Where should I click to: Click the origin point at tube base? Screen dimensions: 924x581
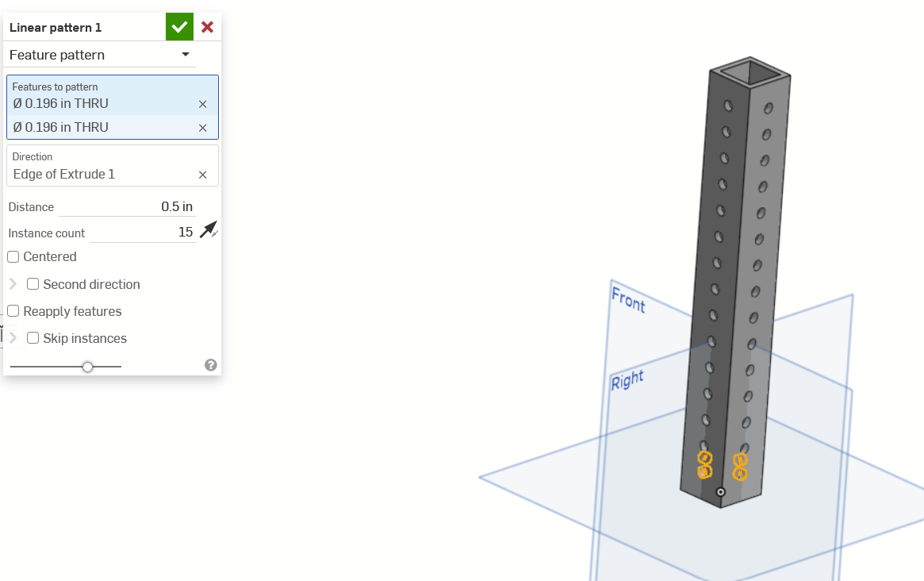(721, 492)
